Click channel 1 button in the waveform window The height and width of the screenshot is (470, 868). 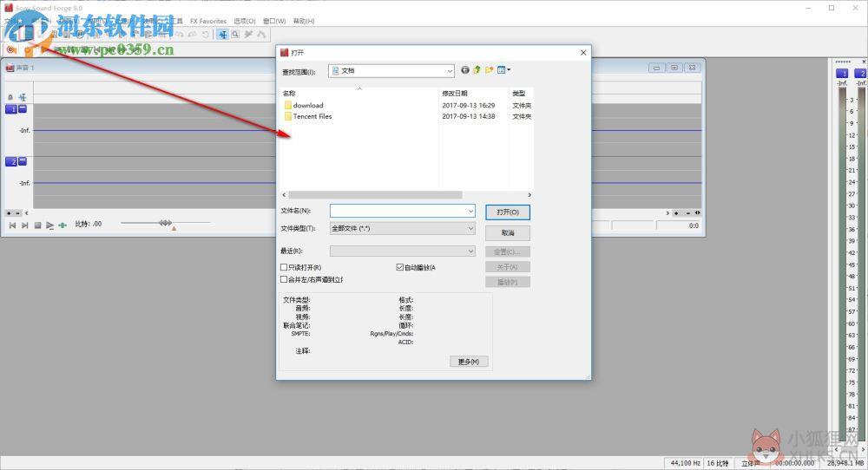click(x=11, y=109)
